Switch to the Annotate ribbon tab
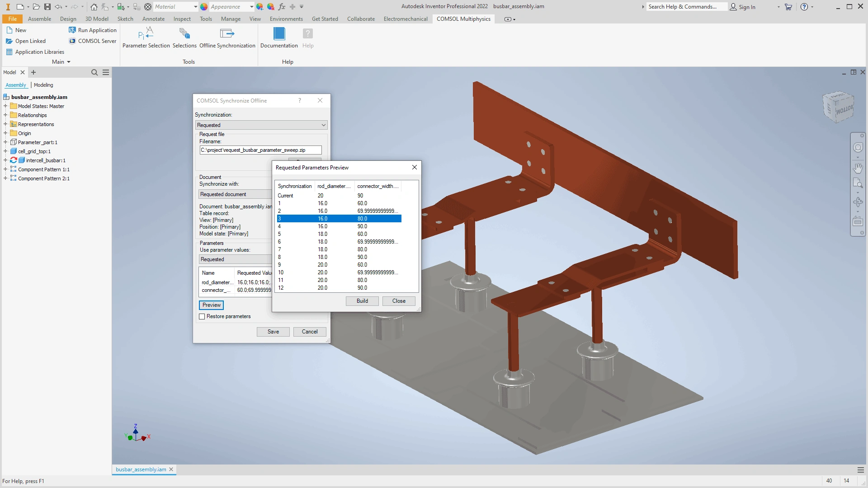This screenshot has height=488, width=868. 153,19
